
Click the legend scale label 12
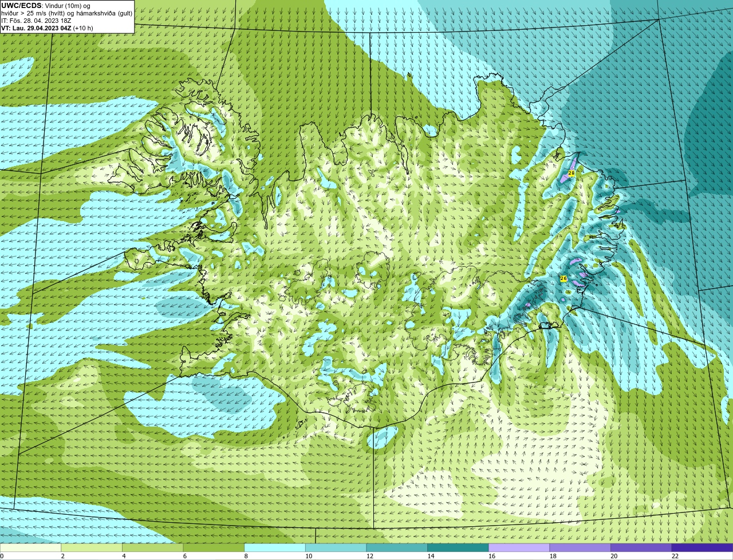[370, 556]
